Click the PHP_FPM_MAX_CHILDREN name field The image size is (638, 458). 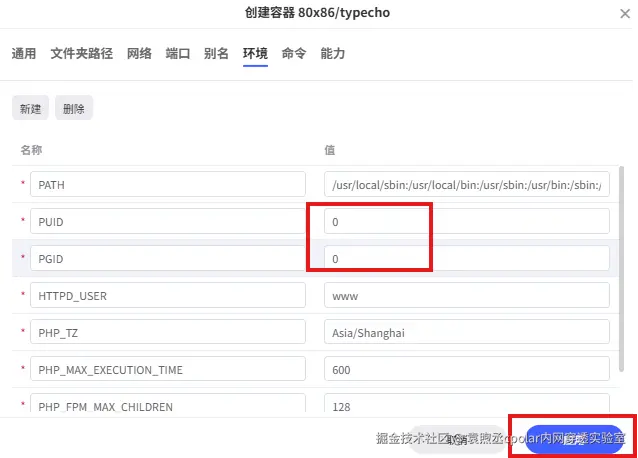pyautogui.click(x=168, y=403)
